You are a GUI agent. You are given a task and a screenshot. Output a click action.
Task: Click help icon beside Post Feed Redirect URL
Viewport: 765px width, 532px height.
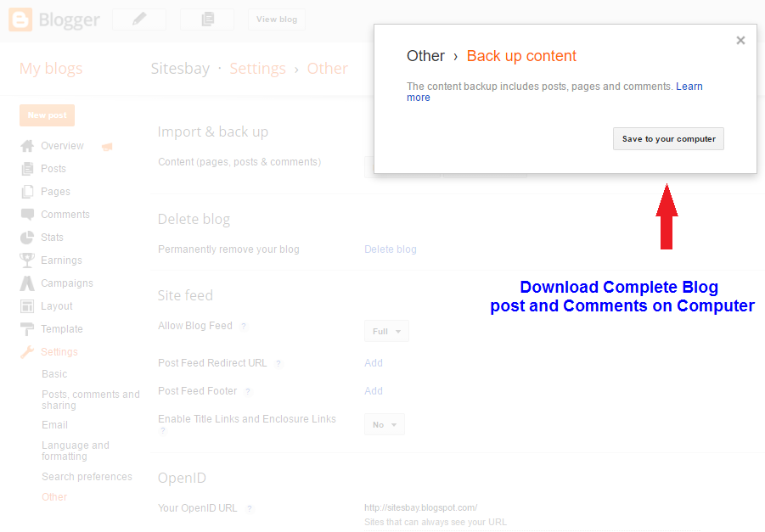tap(278, 364)
